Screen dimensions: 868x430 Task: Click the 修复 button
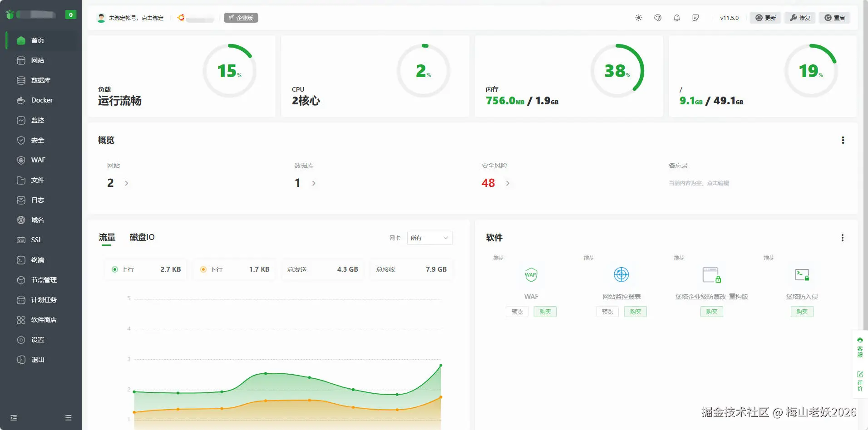pos(800,18)
